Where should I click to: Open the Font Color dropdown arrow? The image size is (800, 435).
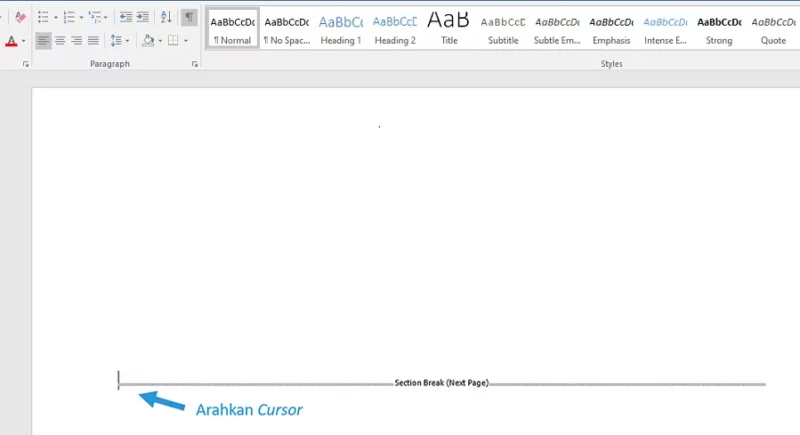click(x=23, y=41)
